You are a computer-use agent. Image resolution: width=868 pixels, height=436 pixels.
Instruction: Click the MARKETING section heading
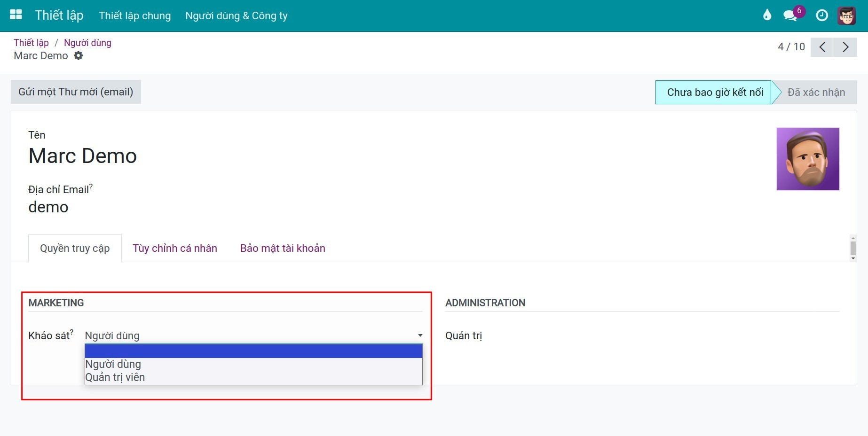click(x=56, y=303)
